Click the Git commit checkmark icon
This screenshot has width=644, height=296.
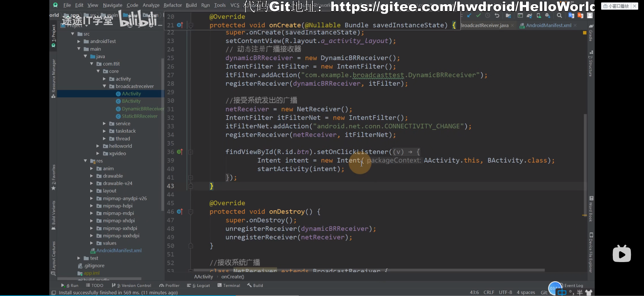click(478, 15)
